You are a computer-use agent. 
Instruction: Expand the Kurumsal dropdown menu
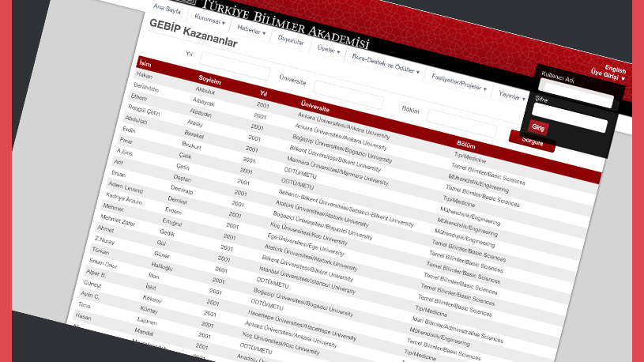click(210, 19)
